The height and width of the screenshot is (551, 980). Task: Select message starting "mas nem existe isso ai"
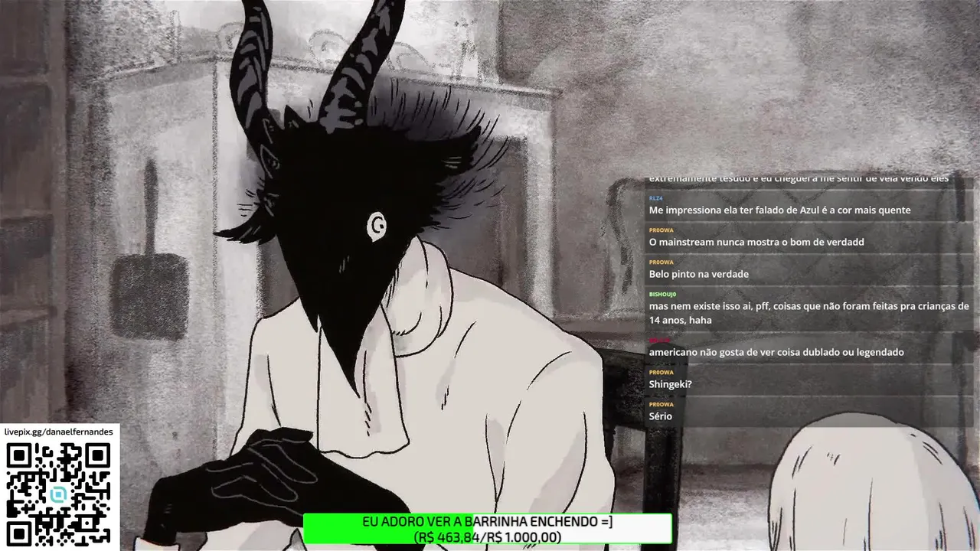[808, 313]
